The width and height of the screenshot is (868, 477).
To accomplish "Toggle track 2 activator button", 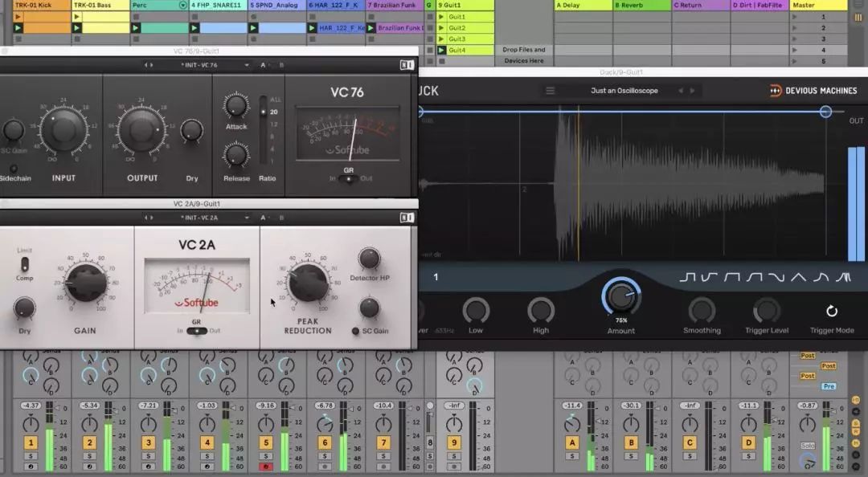I will 90,442.
